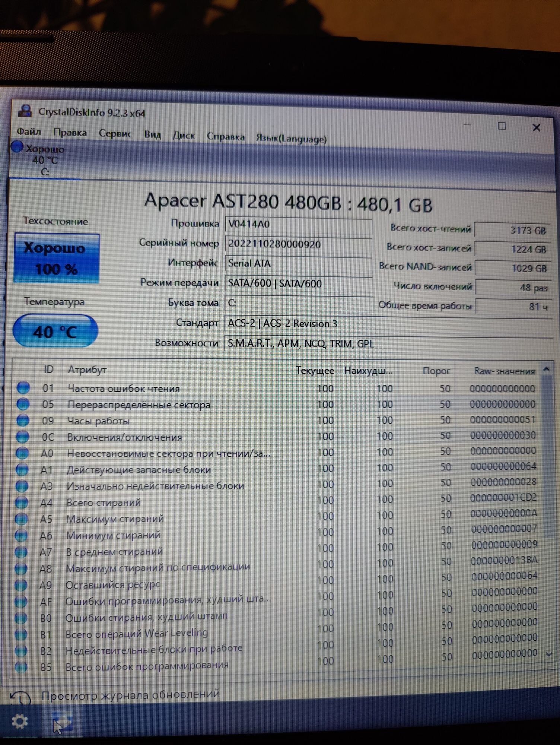This screenshot has width=560, height=745.
Task: Click the blue Хорошо 100 % health status button
Action: pyautogui.click(x=57, y=258)
